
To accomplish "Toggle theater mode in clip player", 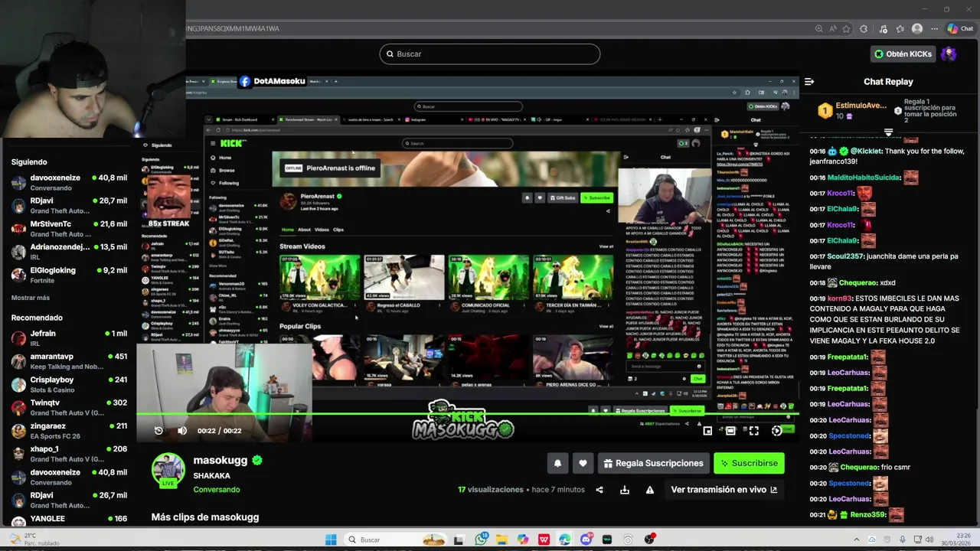I will [x=730, y=431].
